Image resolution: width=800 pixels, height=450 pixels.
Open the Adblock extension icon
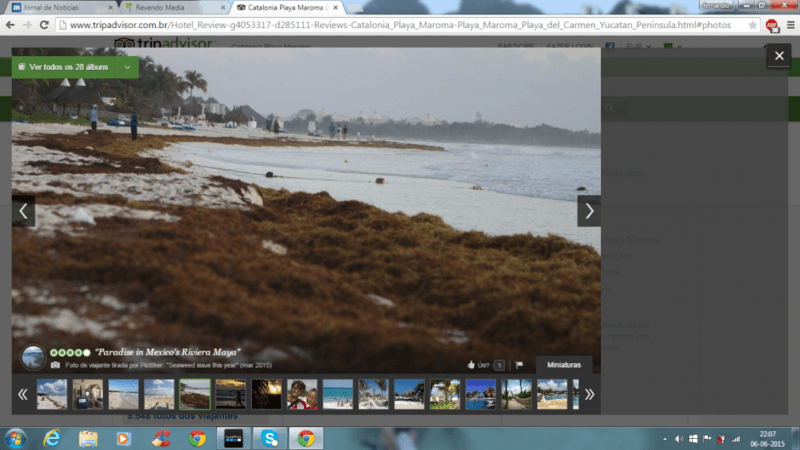coord(772,25)
